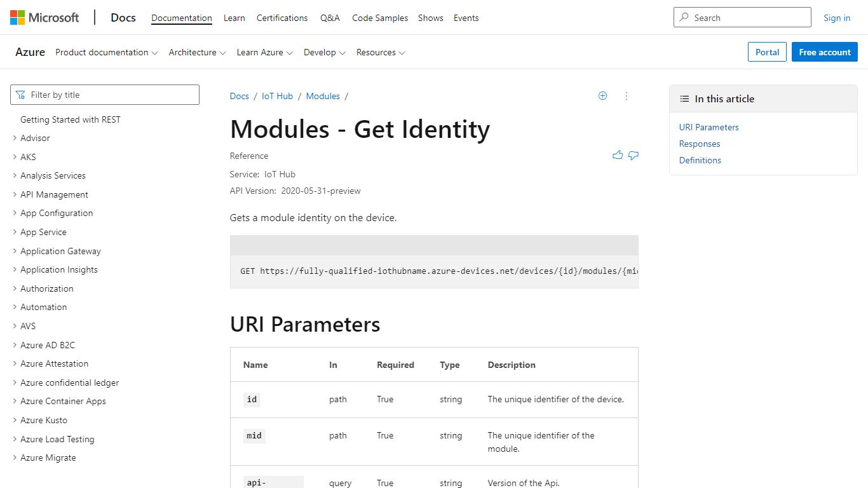Click the Docs breadcrumb link

point(240,96)
